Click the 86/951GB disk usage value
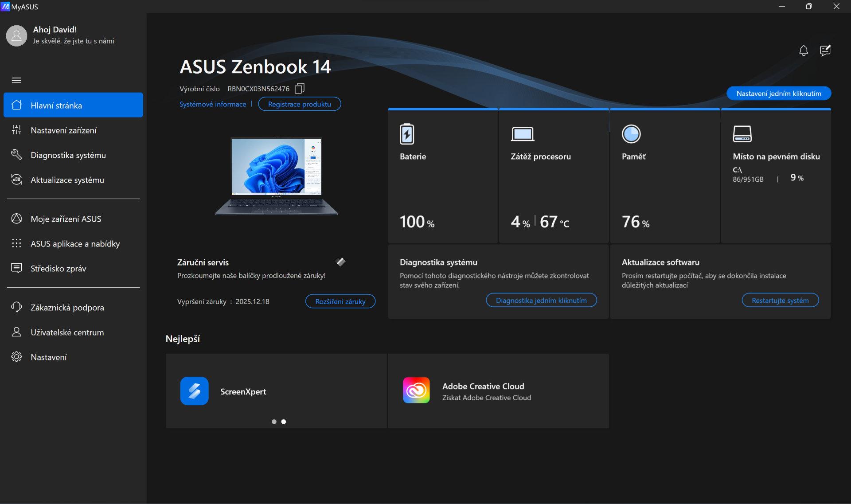 tap(748, 179)
